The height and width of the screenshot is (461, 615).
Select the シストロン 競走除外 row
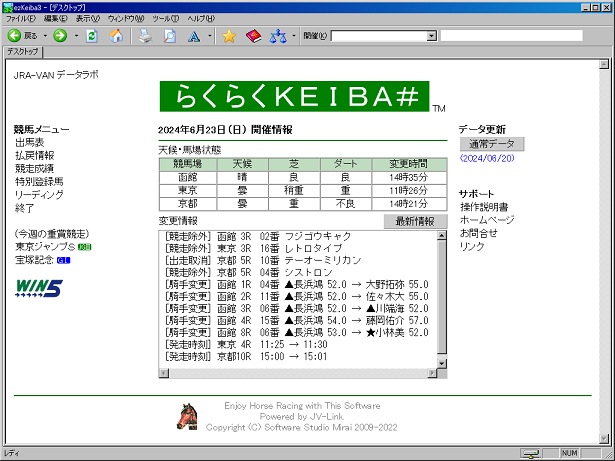click(248, 272)
